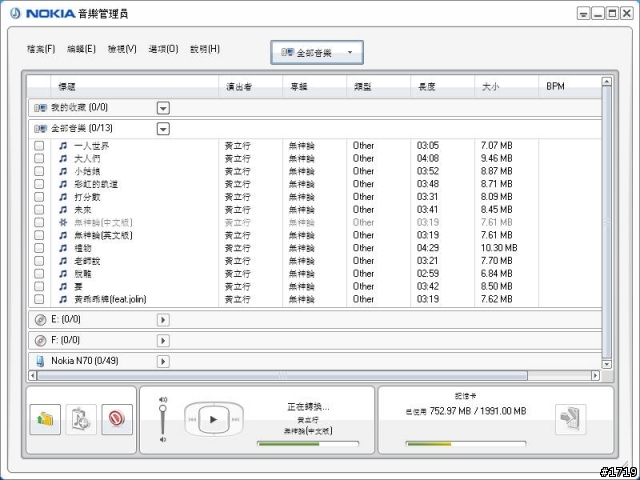This screenshot has width=640, height=480.
Task: Sort by the 專輯 column header
Action: coord(315,86)
